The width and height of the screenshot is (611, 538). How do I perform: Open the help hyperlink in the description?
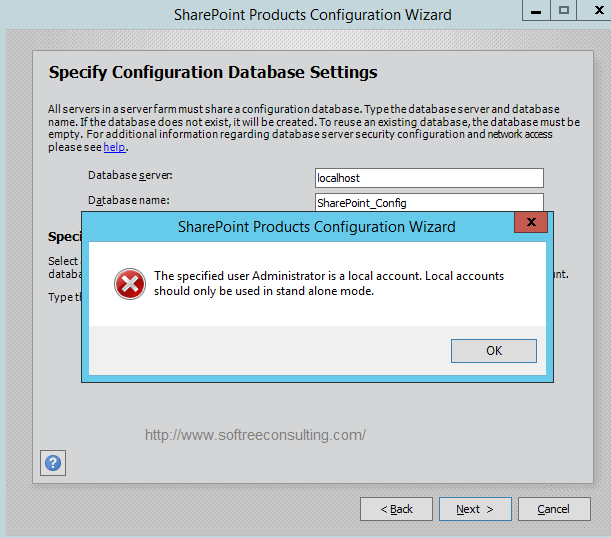click(115, 147)
